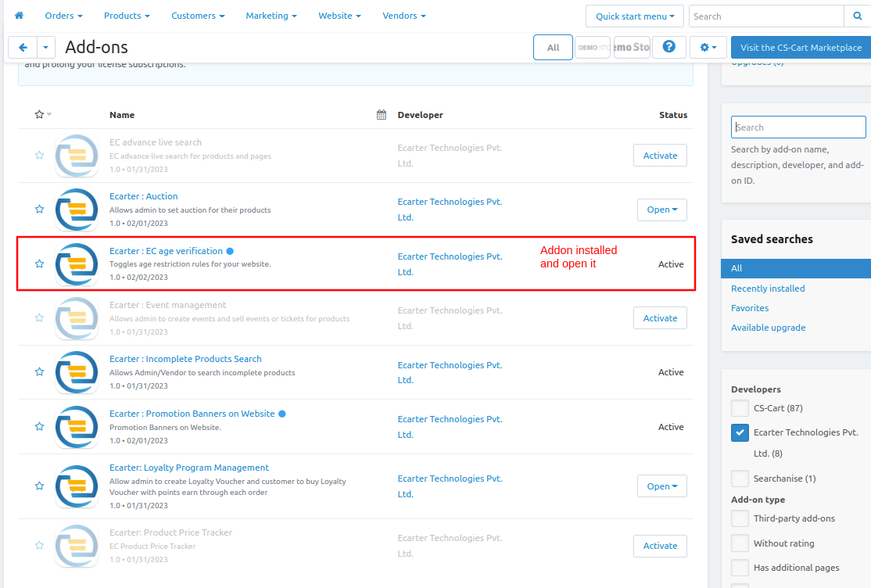Star the Loyalty Program Management add-on
The height and width of the screenshot is (588, 871).
[39, 486]
